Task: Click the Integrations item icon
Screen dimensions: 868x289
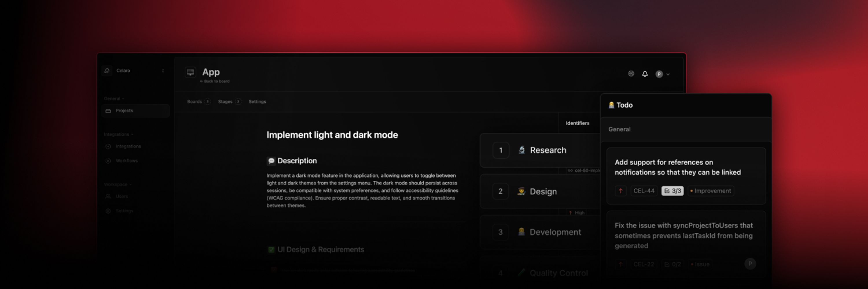Action: pos(108,146)
